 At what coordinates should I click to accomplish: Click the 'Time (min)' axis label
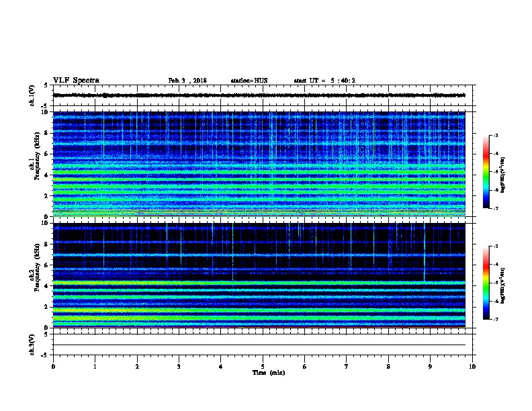coord(269,373)
